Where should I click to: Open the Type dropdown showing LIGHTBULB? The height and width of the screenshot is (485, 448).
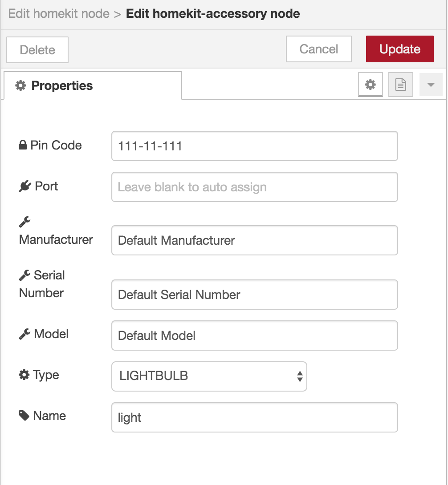click(x=209, y=376)
